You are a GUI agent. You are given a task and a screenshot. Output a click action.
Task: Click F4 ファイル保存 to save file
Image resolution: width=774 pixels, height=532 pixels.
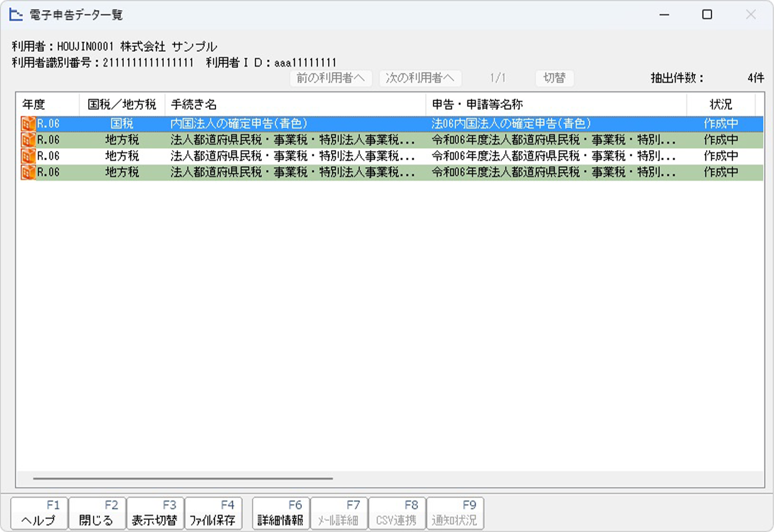click(x=213, y=514)
